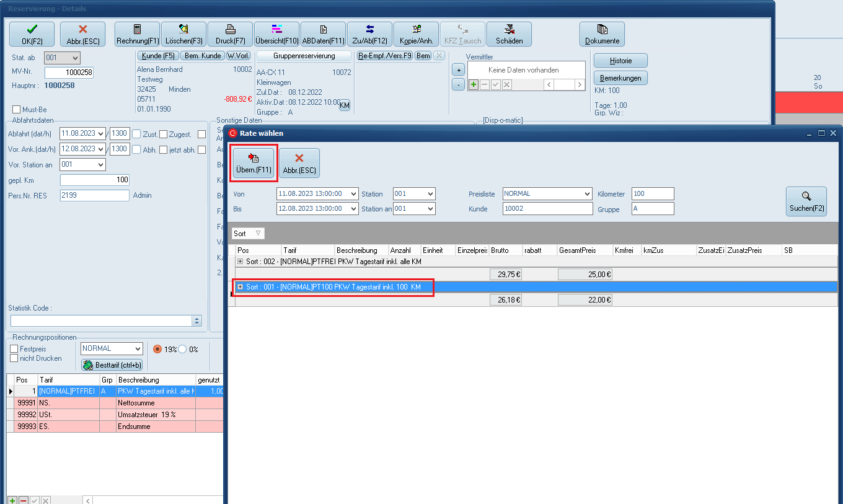Click the Kilometer input field
This screenshot has height=504, width=843.
pyautogui.click(x=652, y=194)
